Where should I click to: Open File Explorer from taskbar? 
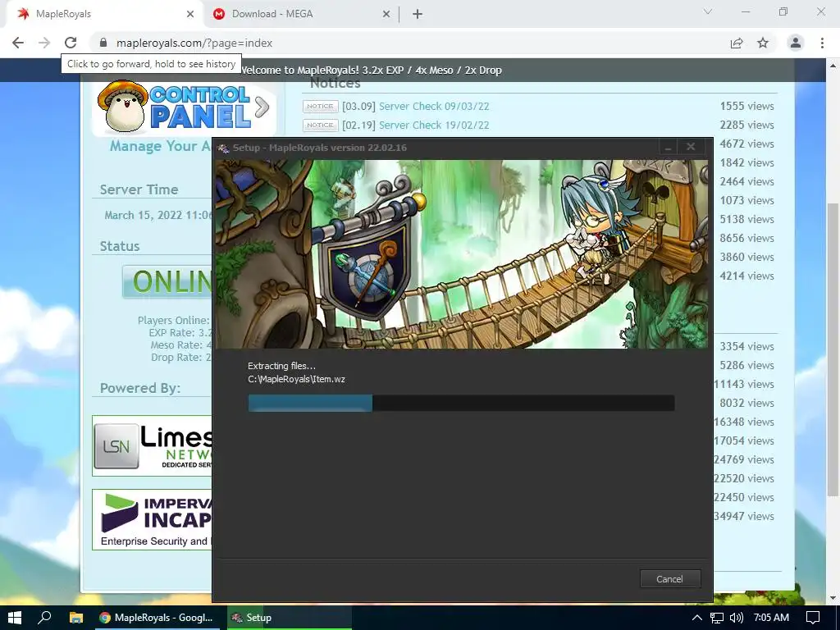tap(76, 618)
